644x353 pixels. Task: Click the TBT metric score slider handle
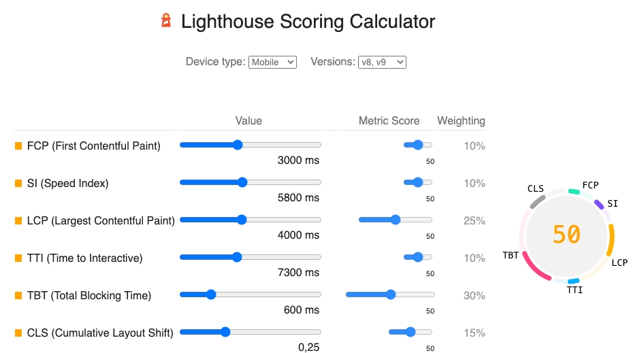(391, 295)
